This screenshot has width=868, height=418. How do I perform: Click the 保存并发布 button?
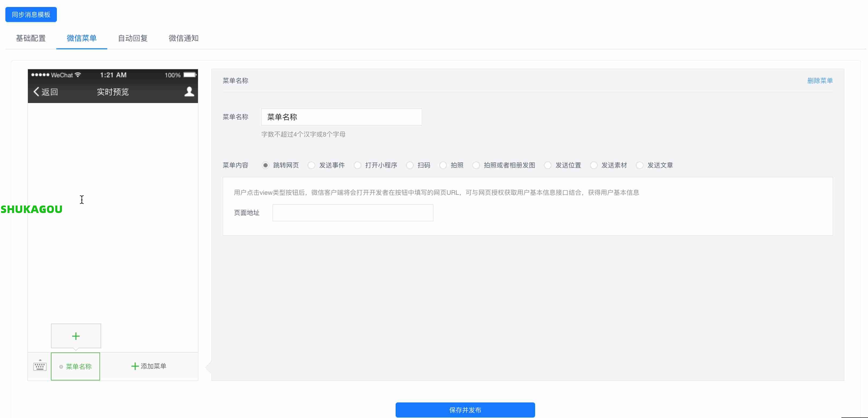coord(465,410)
